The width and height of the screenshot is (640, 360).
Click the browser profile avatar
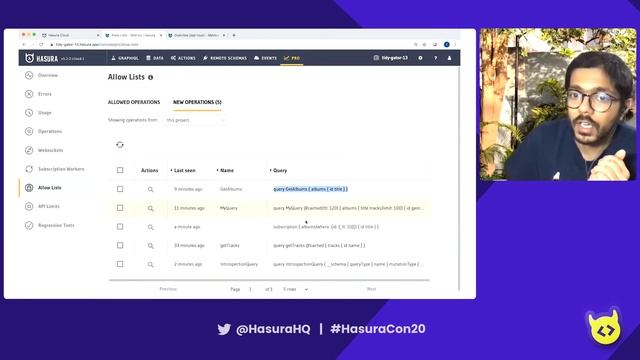(447, 44)
